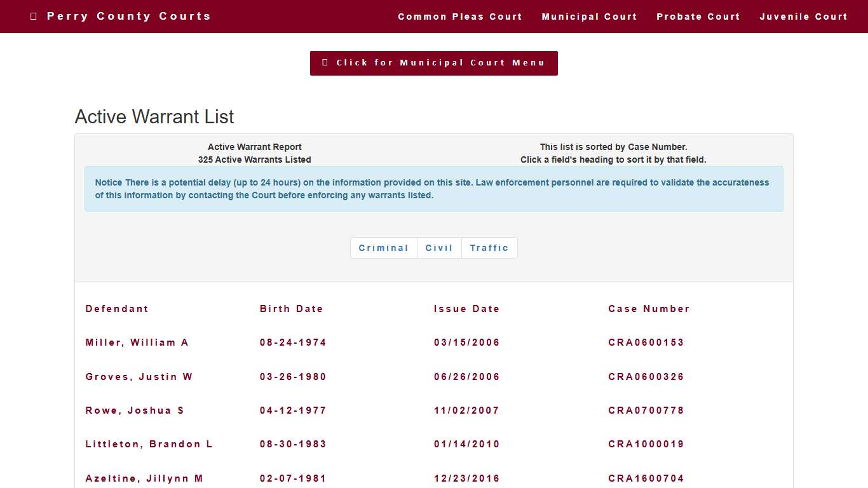The image size is (868, 488).
Task: Click the issue date 01/14/2010
Action: pos(466,444)
